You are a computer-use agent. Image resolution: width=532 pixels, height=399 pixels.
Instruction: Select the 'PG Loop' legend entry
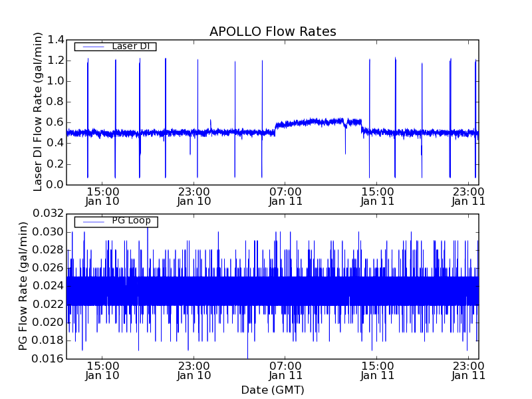[116, 221]
